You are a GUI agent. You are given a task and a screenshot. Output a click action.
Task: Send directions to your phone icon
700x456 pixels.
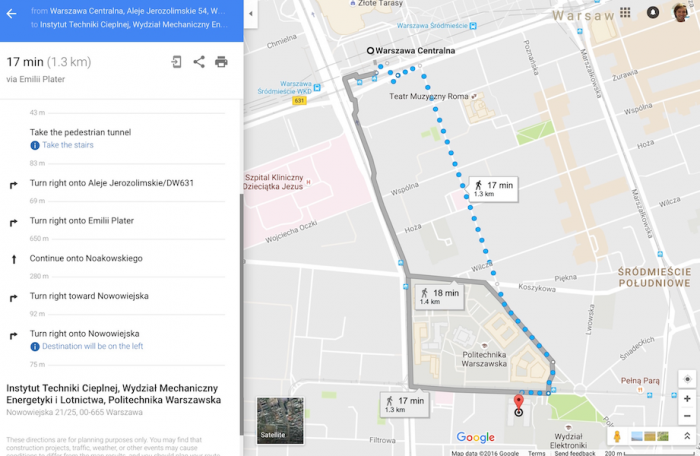(x=177, y=62)
